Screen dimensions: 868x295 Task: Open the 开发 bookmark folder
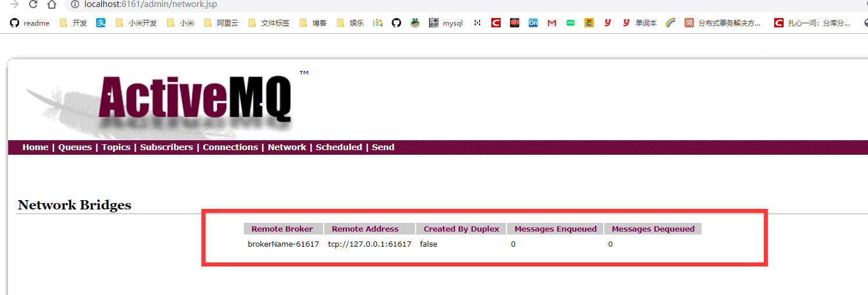pos(73,23)
